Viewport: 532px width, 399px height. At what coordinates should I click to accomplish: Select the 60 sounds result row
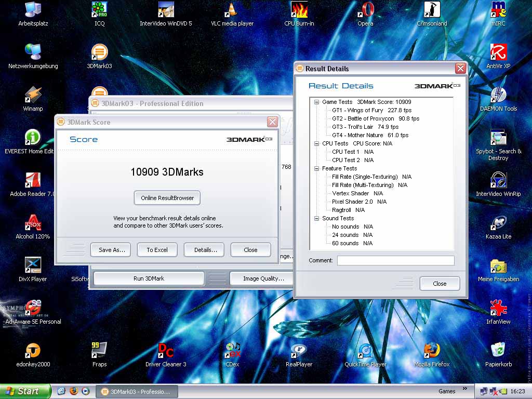(352, 243)
